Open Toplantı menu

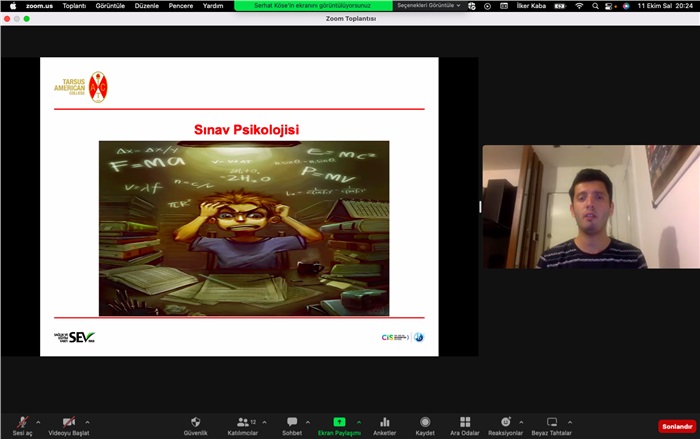74,6
